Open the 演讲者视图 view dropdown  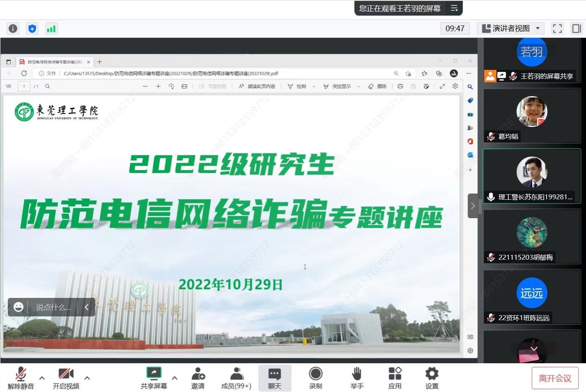pyautogui.click(x=511, y=28)
